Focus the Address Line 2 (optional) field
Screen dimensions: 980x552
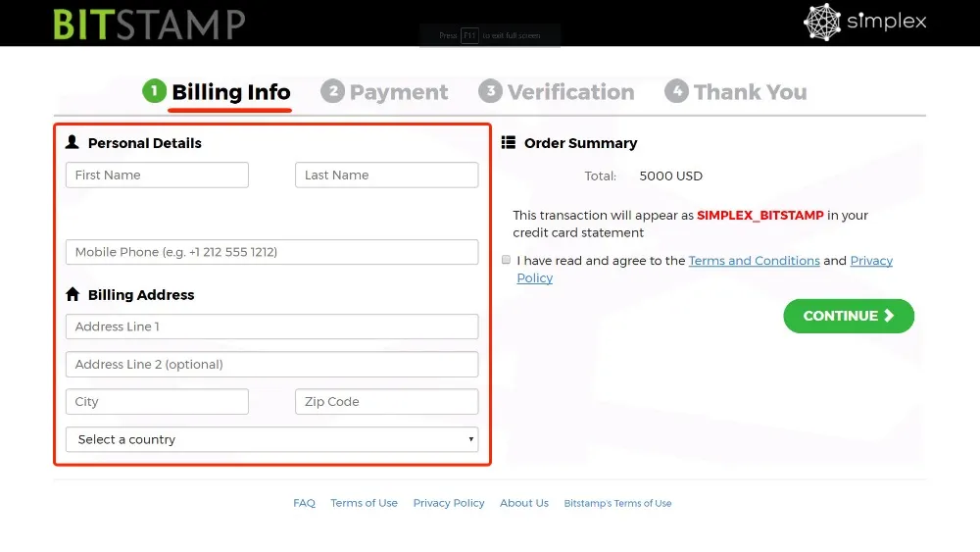click(x=271, y=365)
